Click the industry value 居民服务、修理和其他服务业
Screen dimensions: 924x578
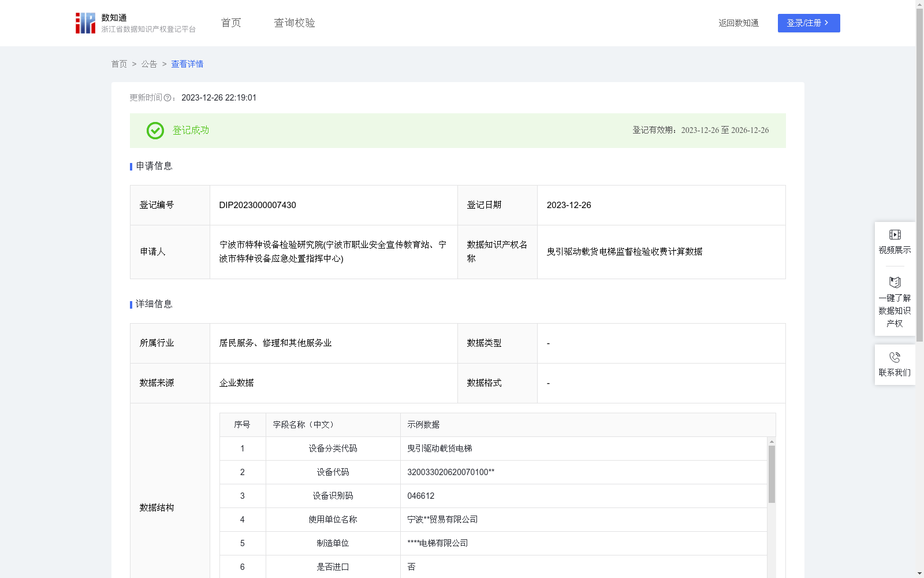[x=275, y=343]
